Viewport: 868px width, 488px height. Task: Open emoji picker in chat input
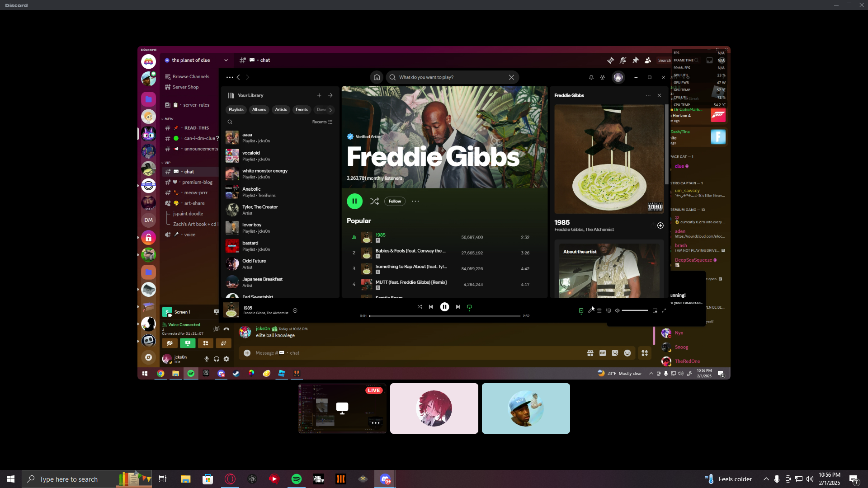click(627, 353)
